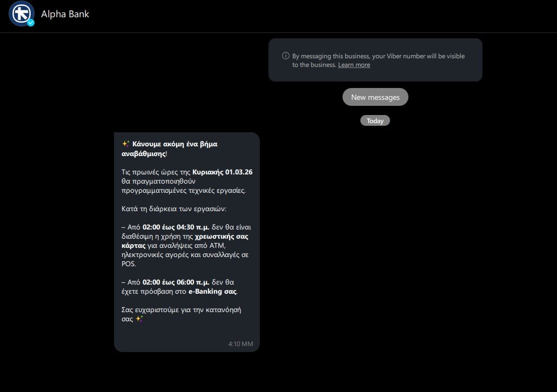Click the blue verified badge on avatar

click(x=31, y=23)
